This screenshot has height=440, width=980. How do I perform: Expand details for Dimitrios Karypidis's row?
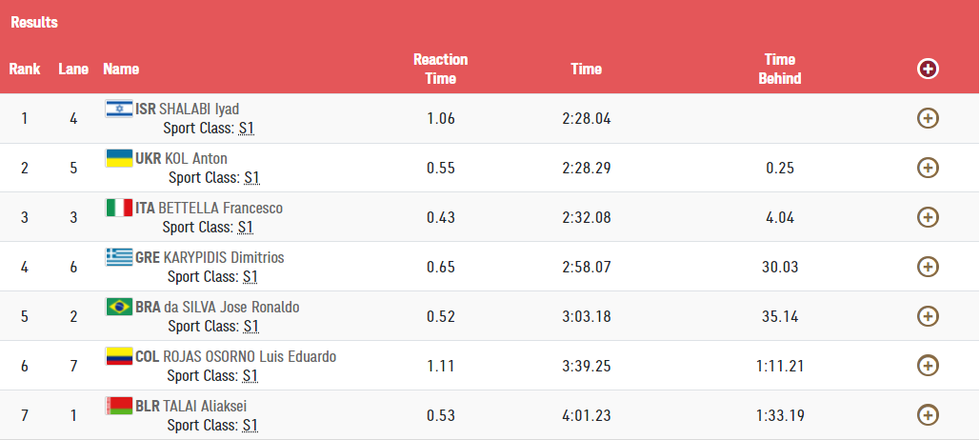(928, 267)
